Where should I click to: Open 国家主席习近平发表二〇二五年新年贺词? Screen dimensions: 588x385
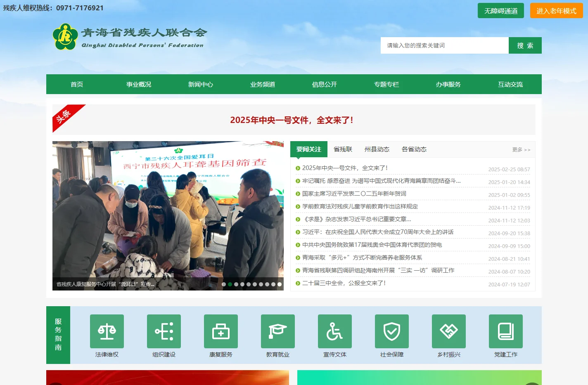(x=354, y=194)
